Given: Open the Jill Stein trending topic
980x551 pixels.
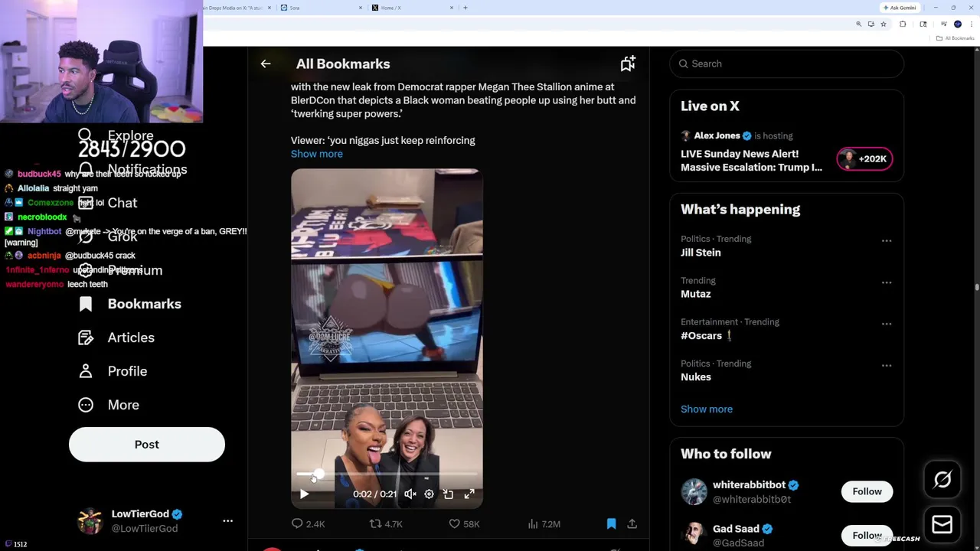Looking at the screenshot, I should pos(701,253).
